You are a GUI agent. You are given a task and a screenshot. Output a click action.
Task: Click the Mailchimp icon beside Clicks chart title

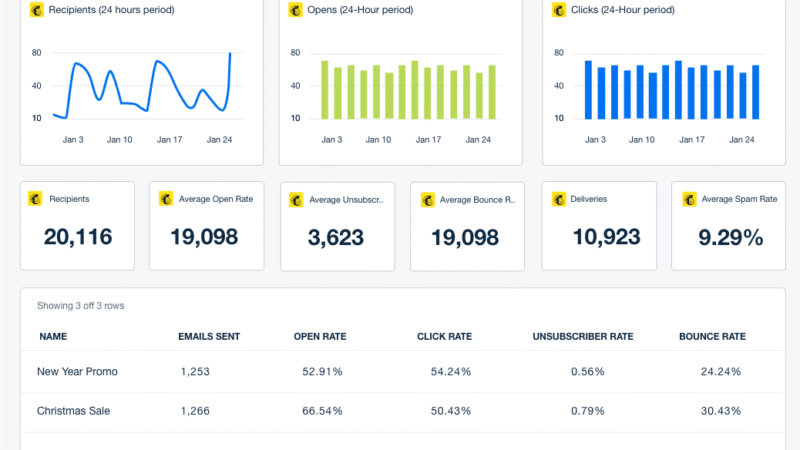pos(560,10)
